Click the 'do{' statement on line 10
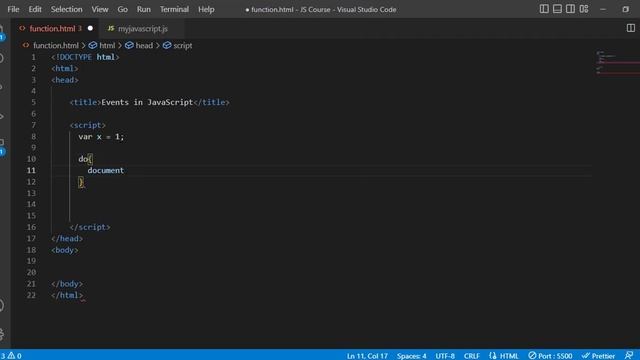 [85, 159]
